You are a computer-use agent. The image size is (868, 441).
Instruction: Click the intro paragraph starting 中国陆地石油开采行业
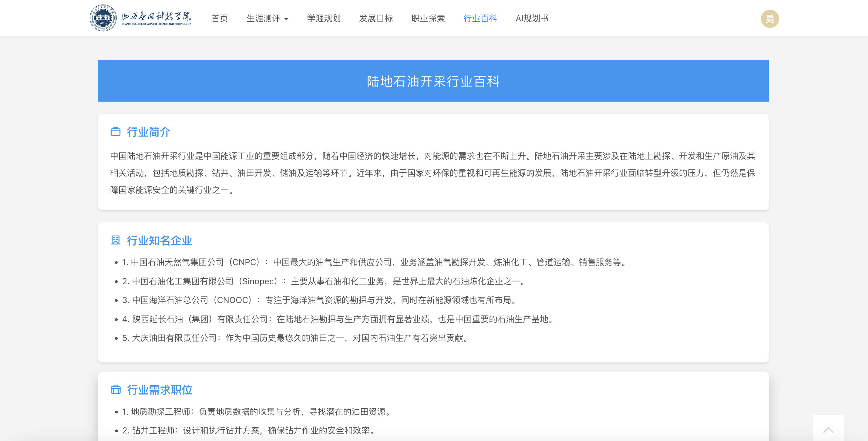433,173
